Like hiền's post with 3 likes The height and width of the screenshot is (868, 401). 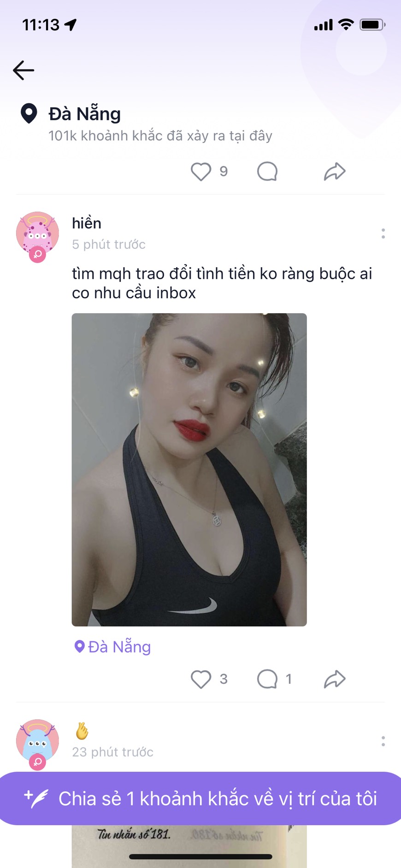(201, 679)
